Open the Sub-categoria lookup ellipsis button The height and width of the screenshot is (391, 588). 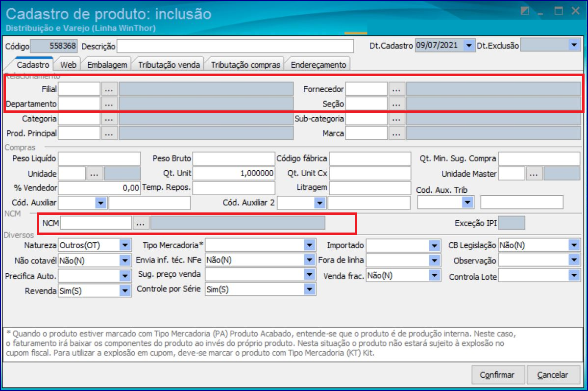click(396, 119)
